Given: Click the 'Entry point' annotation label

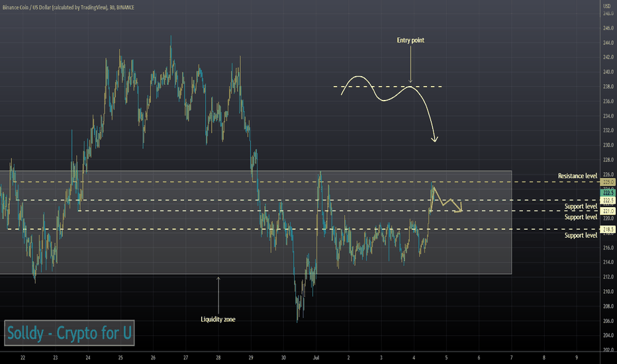Looking at the screenshot, I should pos(410,40).
